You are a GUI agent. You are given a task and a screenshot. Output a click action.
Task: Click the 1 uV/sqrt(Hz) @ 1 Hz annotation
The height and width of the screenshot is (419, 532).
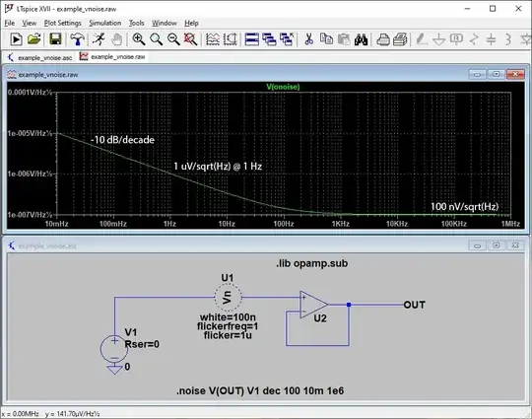coord(218,166)
